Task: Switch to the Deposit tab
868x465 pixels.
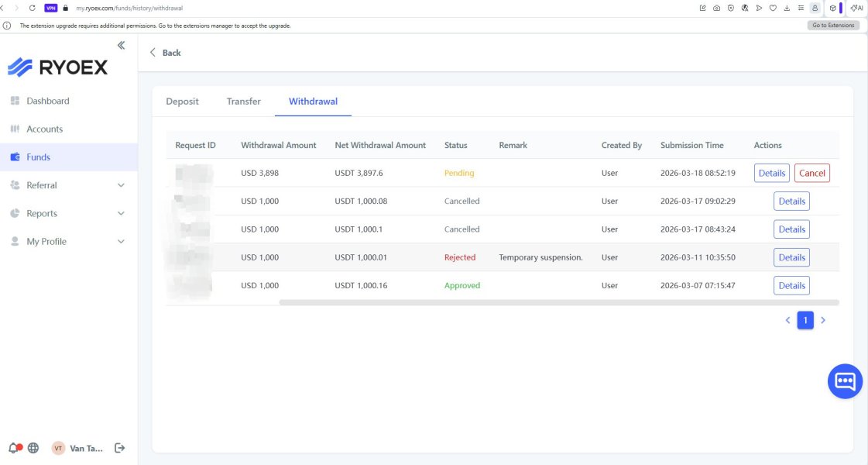Action: tap(182, 102)
